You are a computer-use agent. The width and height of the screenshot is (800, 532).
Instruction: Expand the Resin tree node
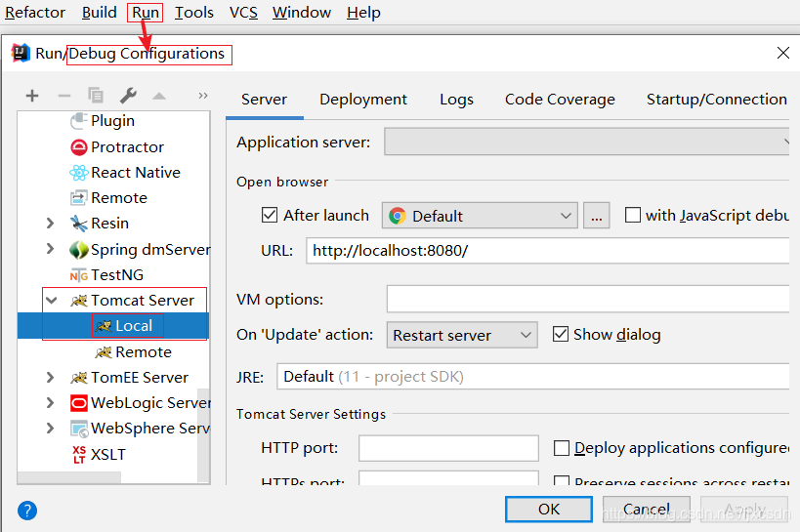50,223
